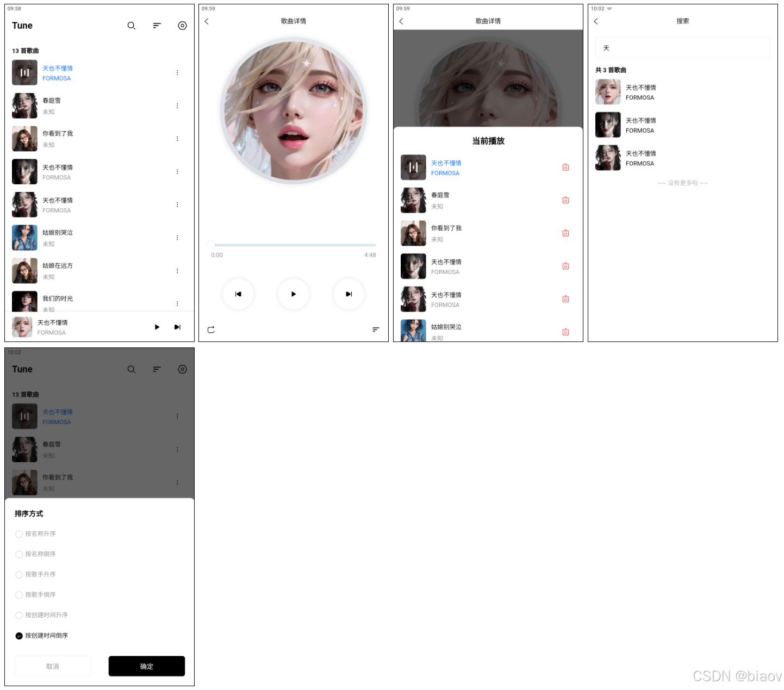Open more options for 姑娘在远方 in home list
Image resolution: width=784 pixels, height=690 pixels.
(177, 271)
